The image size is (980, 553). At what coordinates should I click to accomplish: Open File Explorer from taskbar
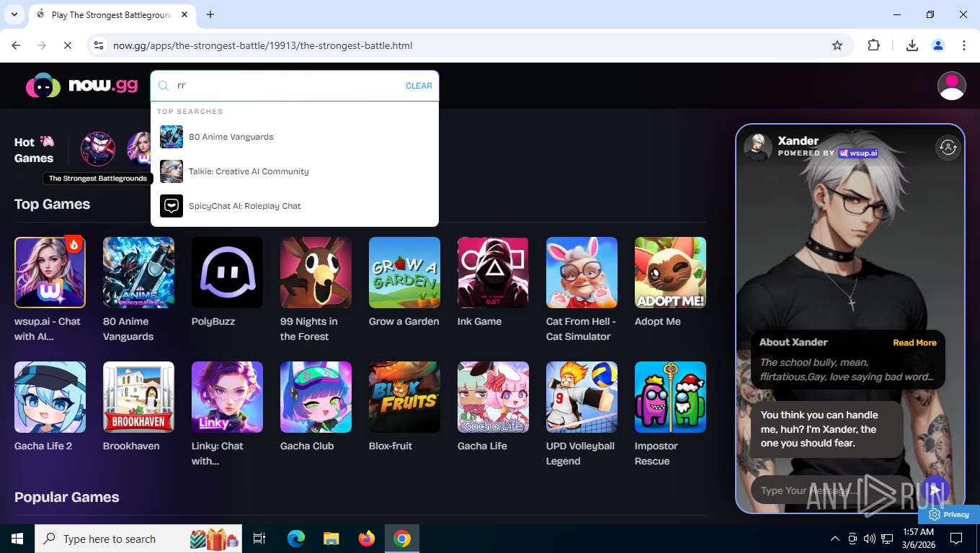(x=331, y=539)
